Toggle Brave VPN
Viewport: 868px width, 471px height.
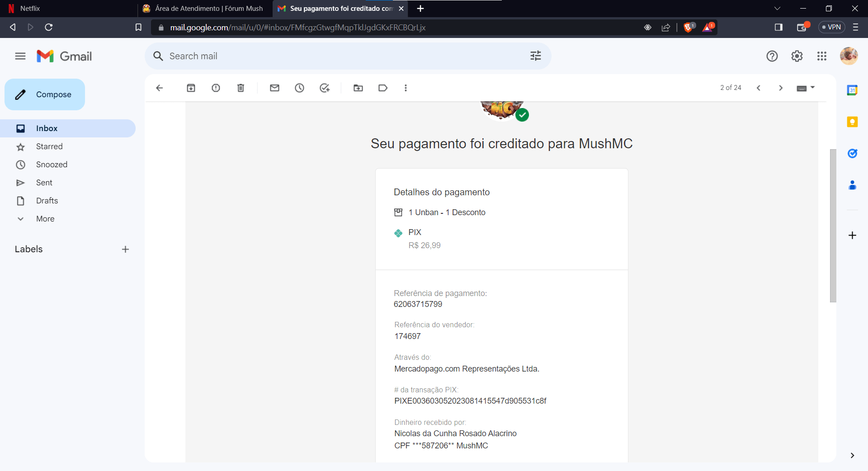pyautogui.click(x=831, y=27)
